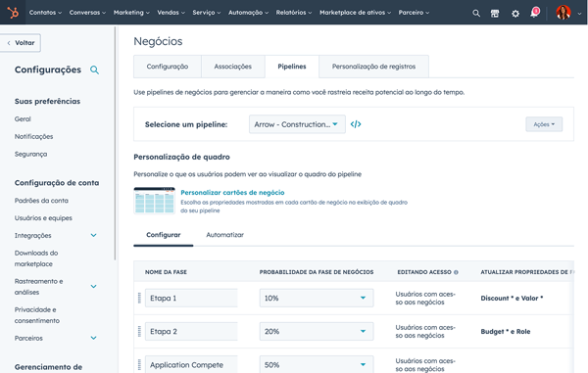Open the Parceiro menu
This screenshot has width=588, height=373.
point(414,13)
